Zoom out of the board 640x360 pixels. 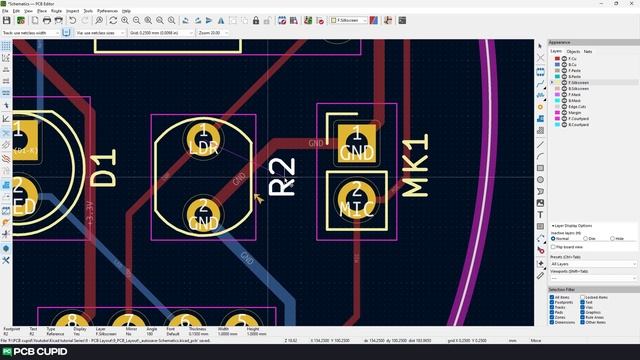(136, 20)
